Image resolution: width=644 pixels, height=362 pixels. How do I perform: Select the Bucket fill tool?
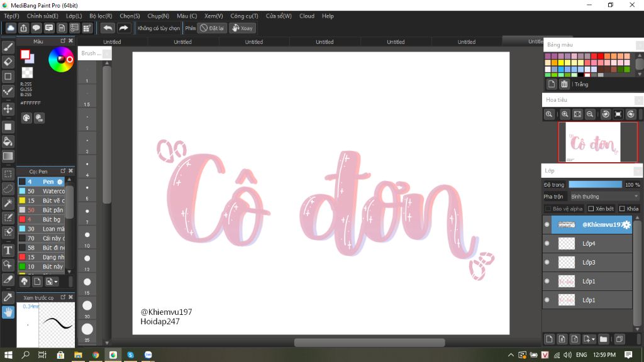pos(8,141)
